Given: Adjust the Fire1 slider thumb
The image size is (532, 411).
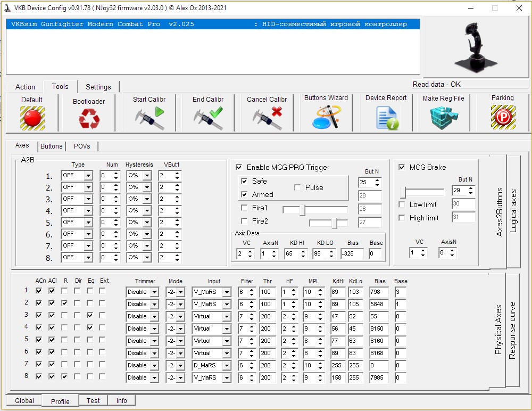Looking at the screenshot, I should pos(302,210).
